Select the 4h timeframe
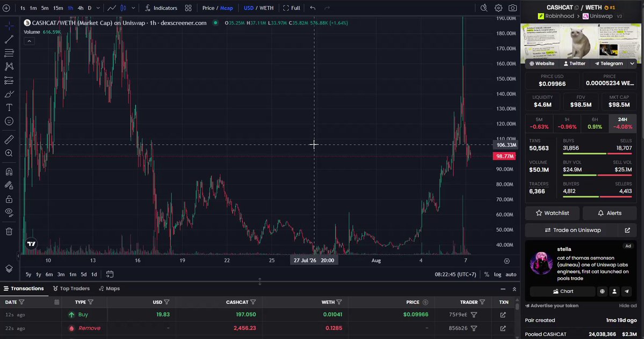Image resolution: width=644 pixels, height=339 pixels. [x=81, y=8]
